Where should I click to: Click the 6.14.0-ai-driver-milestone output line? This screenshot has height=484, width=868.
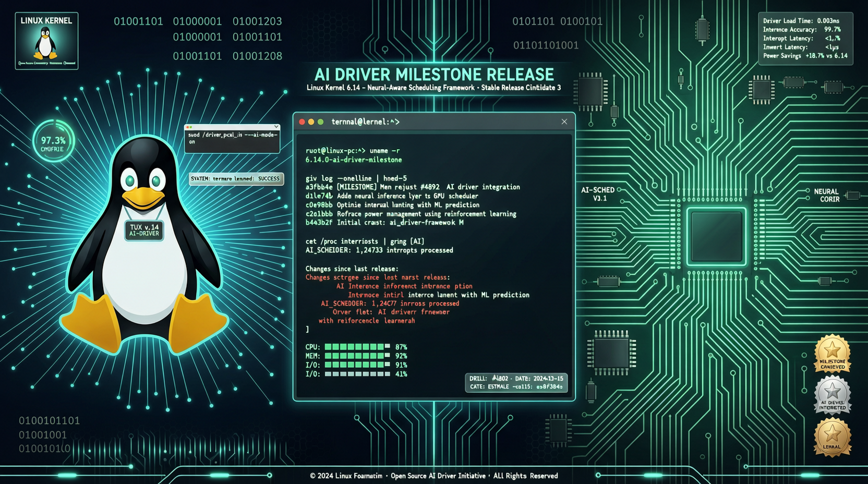tap(354, 160)
